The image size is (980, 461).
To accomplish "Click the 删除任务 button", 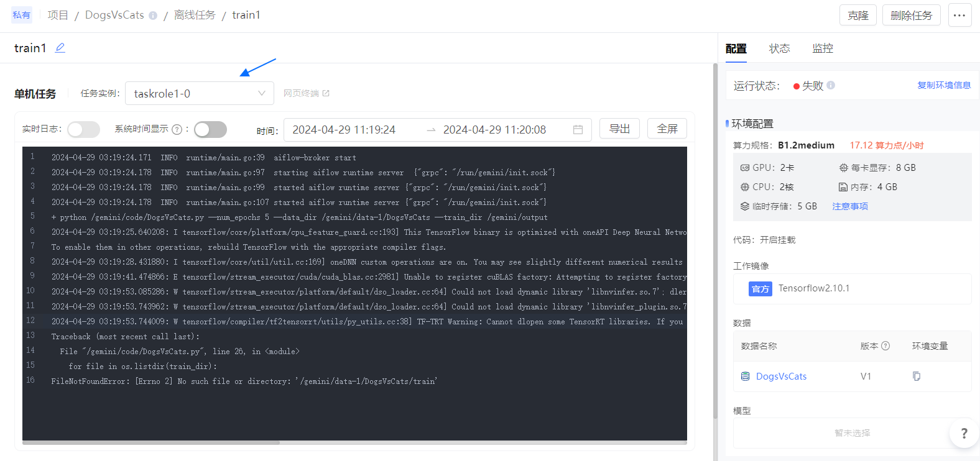I will pos(911,16).
